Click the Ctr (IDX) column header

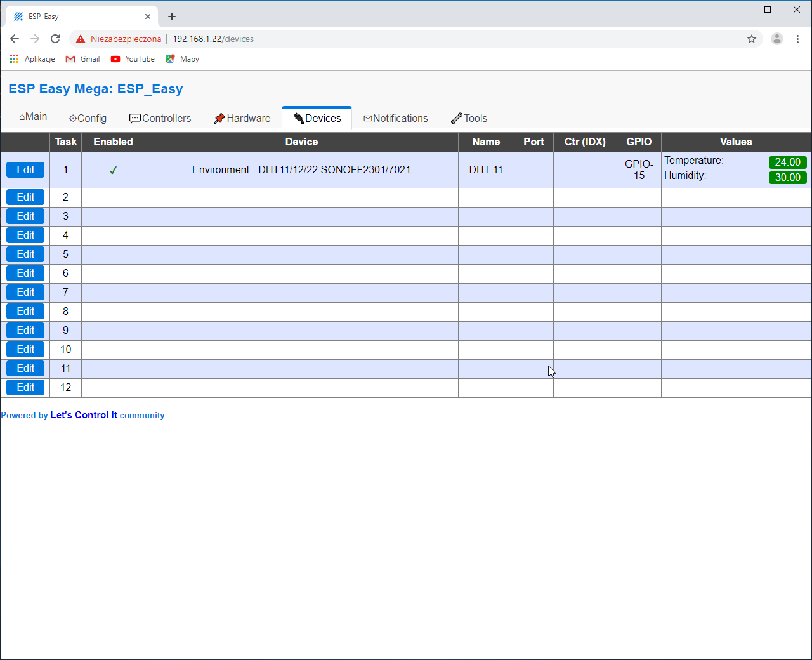coord(585,142)
